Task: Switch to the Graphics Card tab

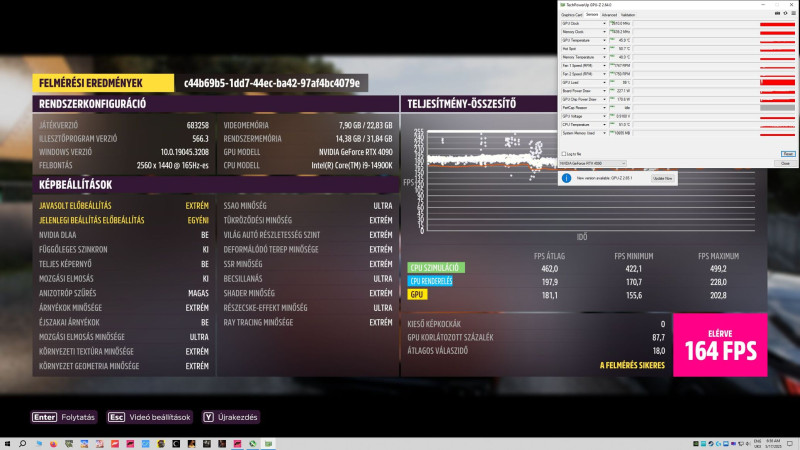Action: (x=571, y=15)
